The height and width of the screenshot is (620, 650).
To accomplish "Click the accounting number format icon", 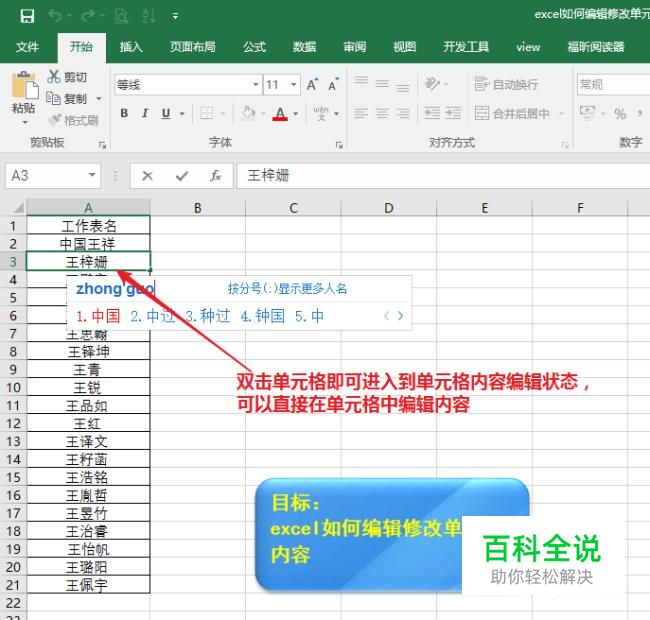I will coord(587,113).
